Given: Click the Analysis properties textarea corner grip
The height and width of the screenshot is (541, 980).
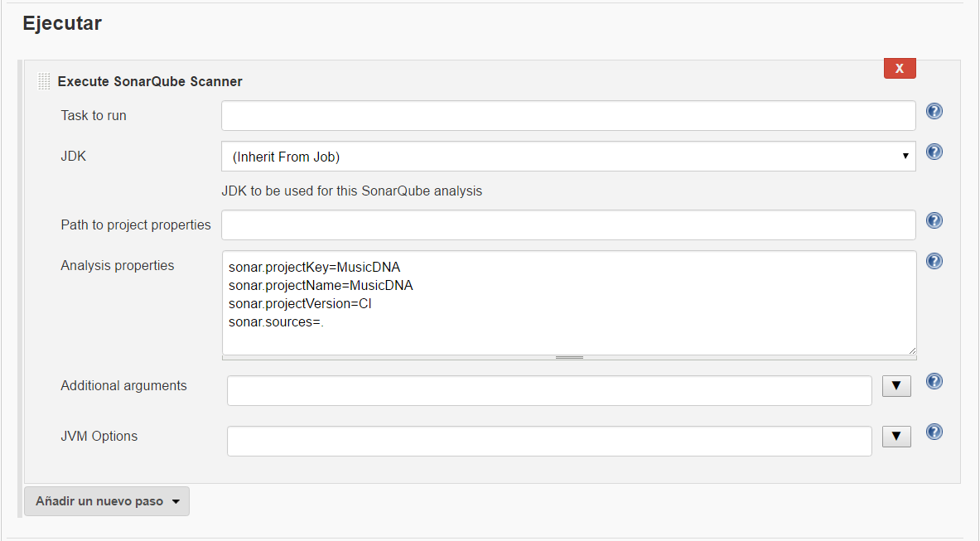Looking at the screenshot, I should point(912,351).
